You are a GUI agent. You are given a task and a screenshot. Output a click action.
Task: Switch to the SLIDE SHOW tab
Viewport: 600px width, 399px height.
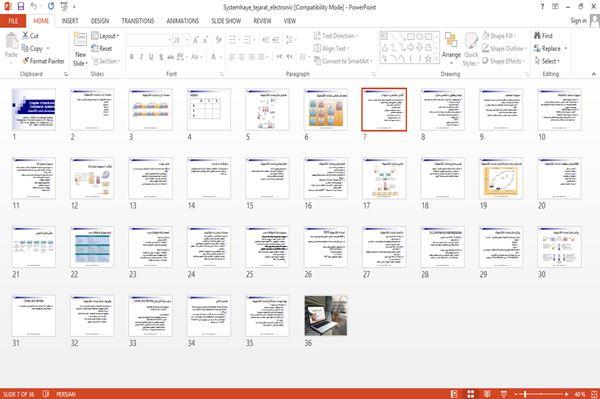click(226, 21)
